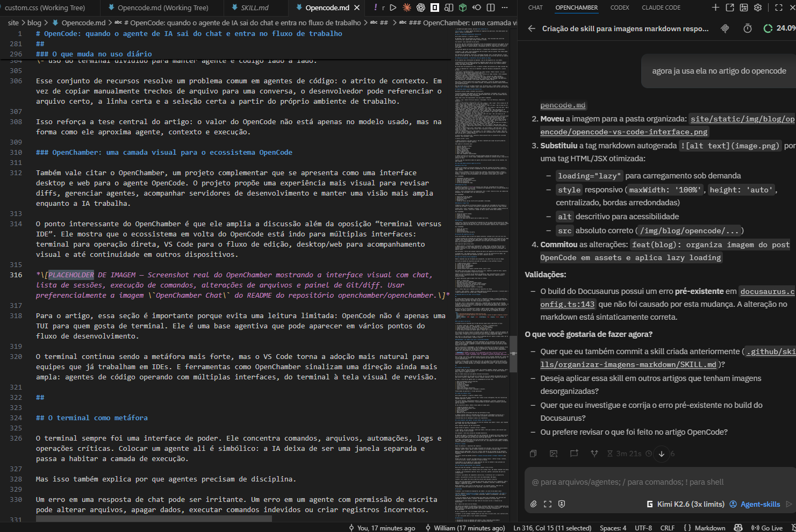The width and height of the screenshot is (796, 532).
Task: Expand the 'blog' breadcrumb segment
Action: click(x=34, y=23)
